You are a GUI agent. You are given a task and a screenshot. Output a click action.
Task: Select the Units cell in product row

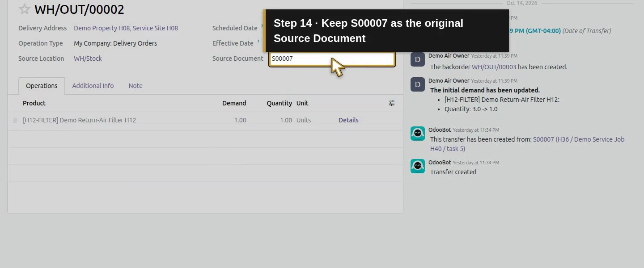coord(304,120)
